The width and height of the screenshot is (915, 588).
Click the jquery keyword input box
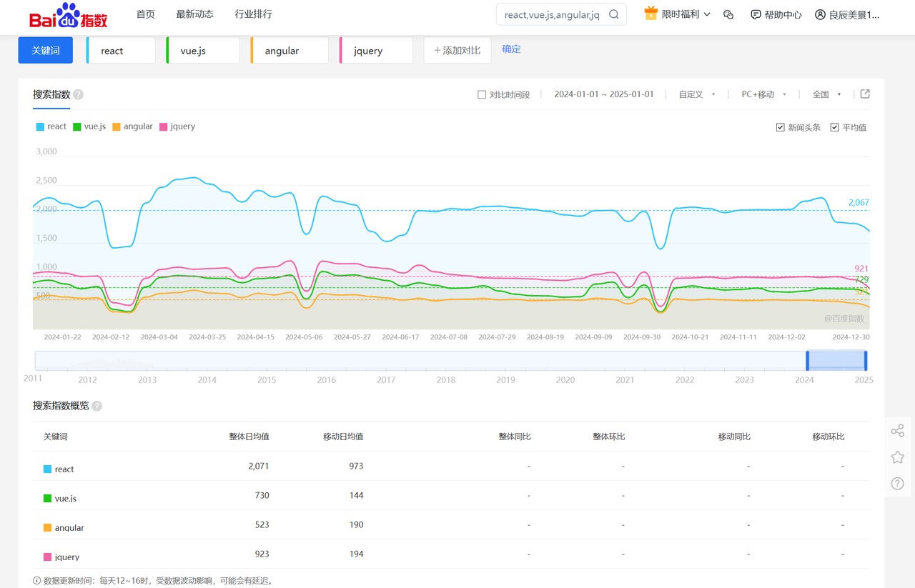tap(377, 51)
